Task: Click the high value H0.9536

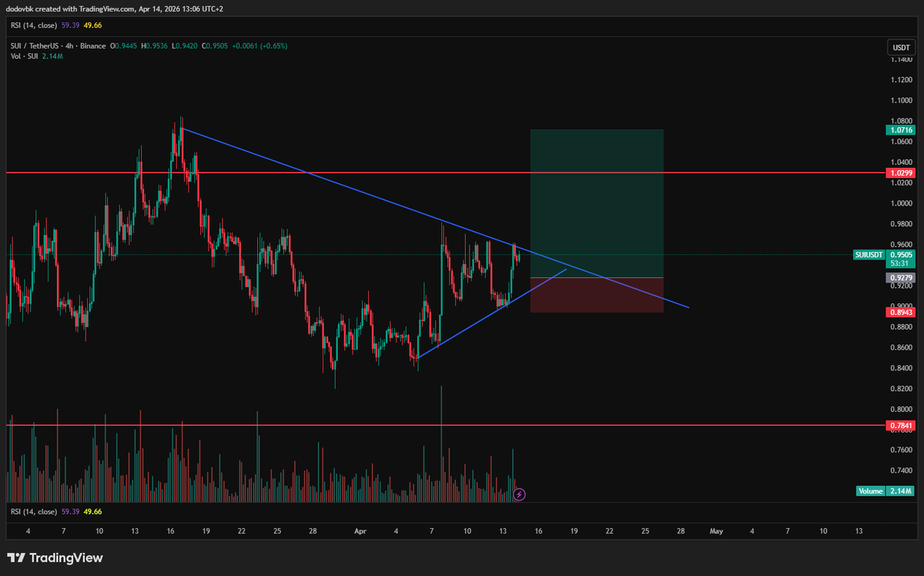Action: [x=156, y=46]
